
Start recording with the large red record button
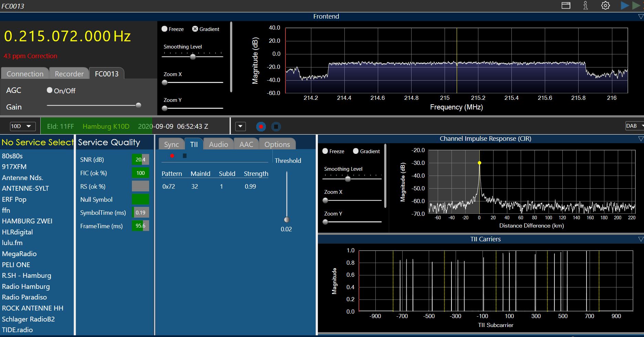coord(261,127)
